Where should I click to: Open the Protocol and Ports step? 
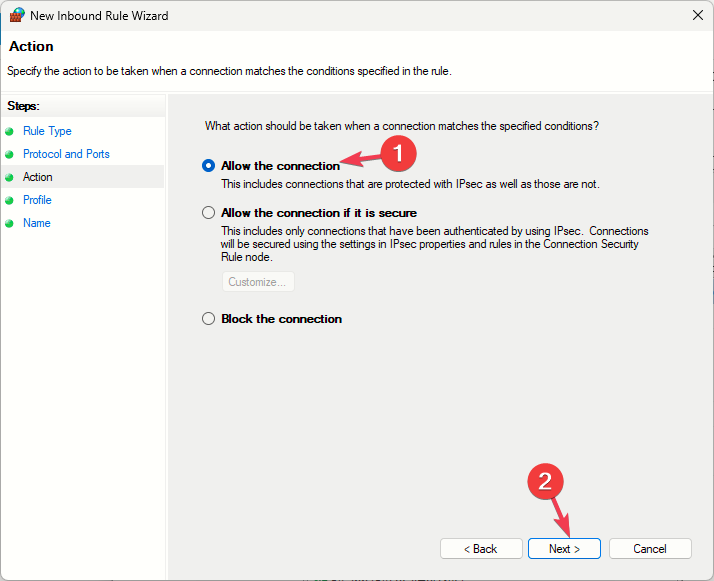(x=66, y=154)
